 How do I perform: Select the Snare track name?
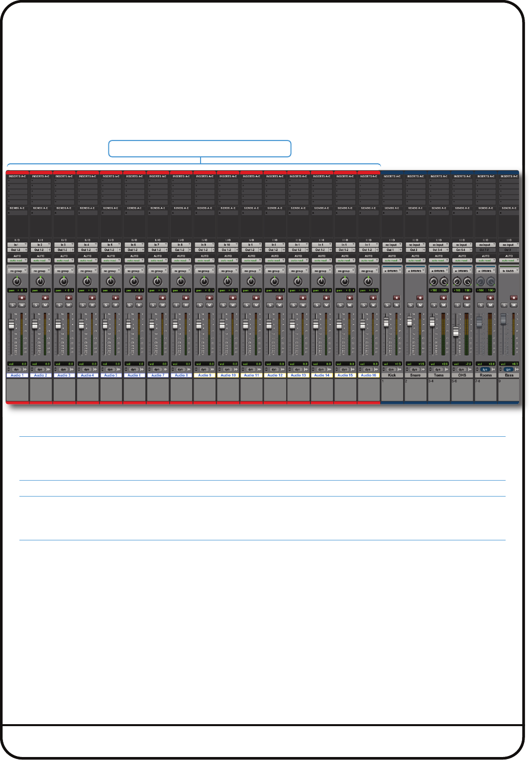pyautogui.click(x=415, y=375)
